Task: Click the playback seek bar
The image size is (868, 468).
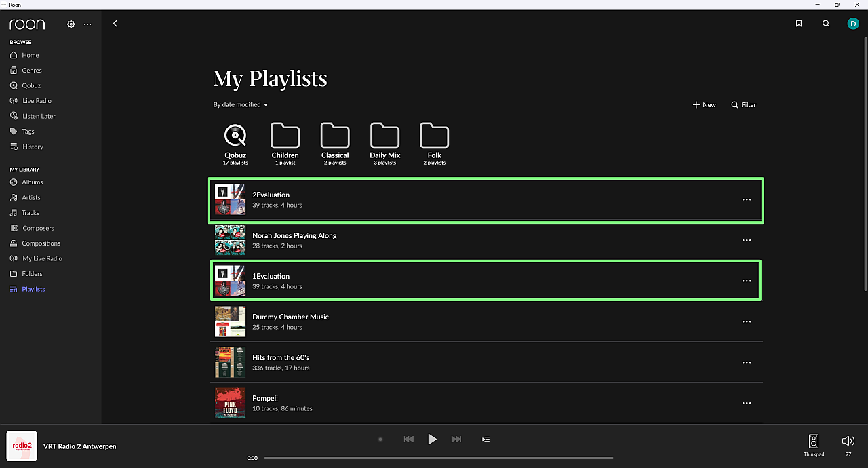Action: point(438,458)
